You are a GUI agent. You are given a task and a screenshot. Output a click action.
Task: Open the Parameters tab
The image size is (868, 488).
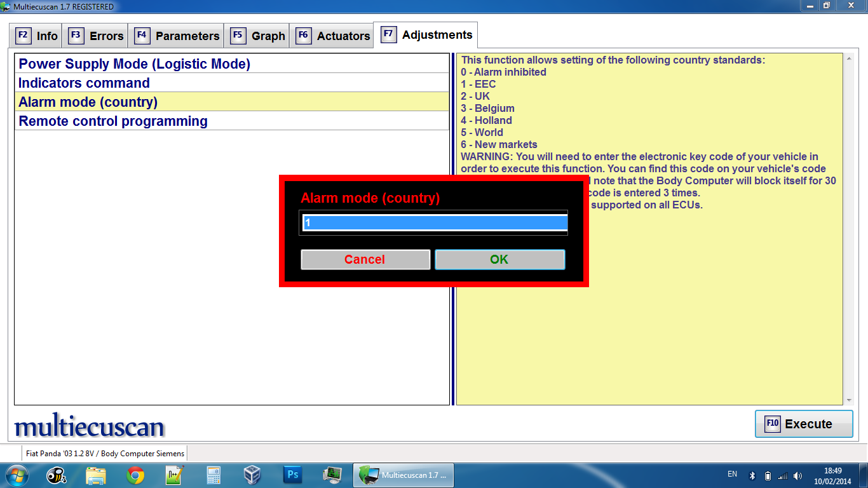coord(177,36)
